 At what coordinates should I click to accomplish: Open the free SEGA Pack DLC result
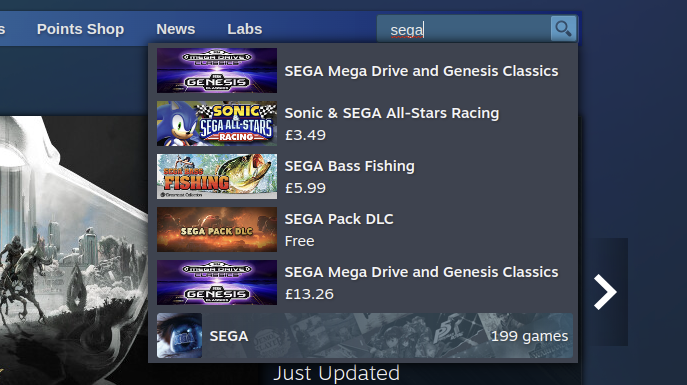point(363,230)
